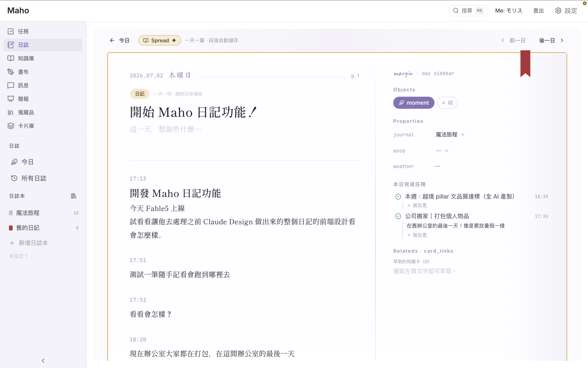Image resolution: width=588 pixels, height=368 pixels.
Task: Open the 知識庫 book icon
Action: pos(11,58)
